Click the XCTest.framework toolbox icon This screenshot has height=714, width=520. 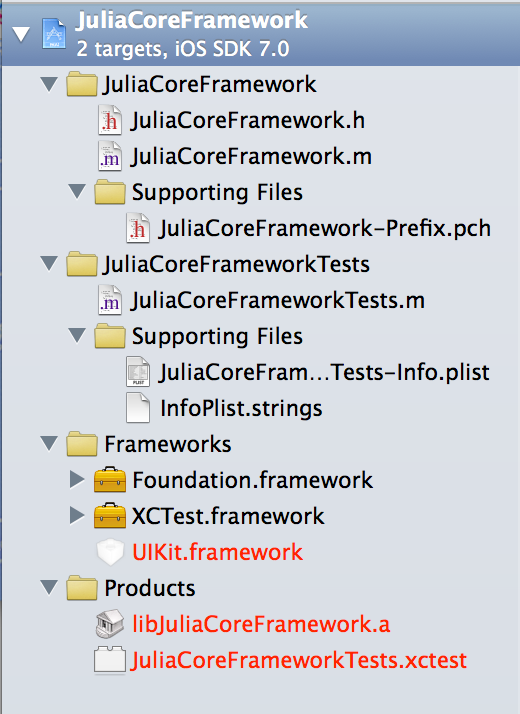(x=110, y=515)
